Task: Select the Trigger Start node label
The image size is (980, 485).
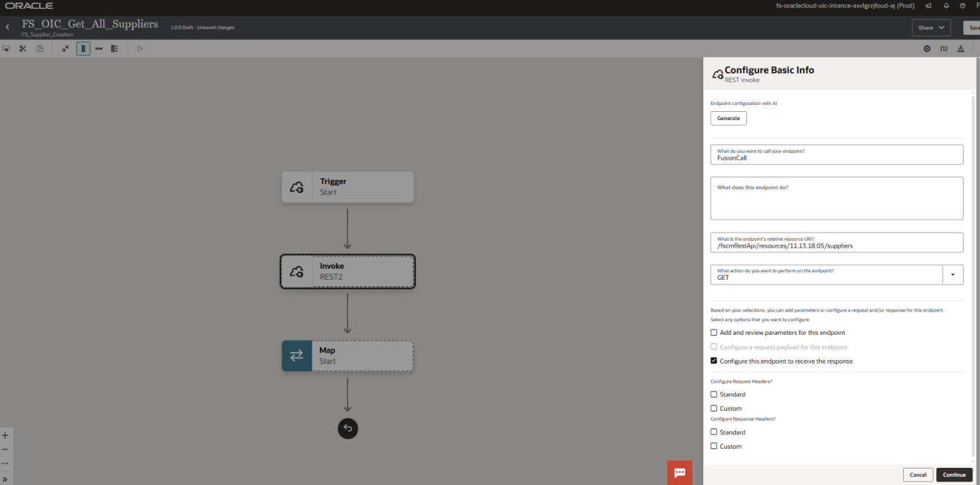Action: (x=333, y=187)
